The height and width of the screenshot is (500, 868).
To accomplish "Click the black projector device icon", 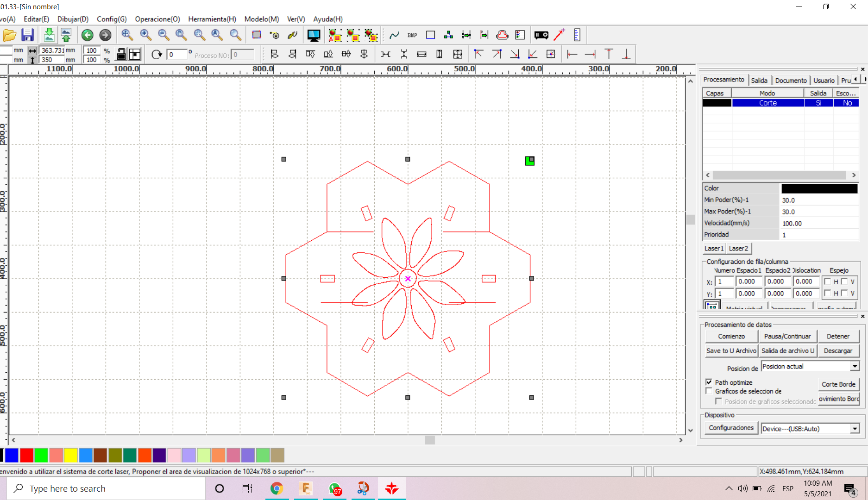I will [x=541, y=35].
